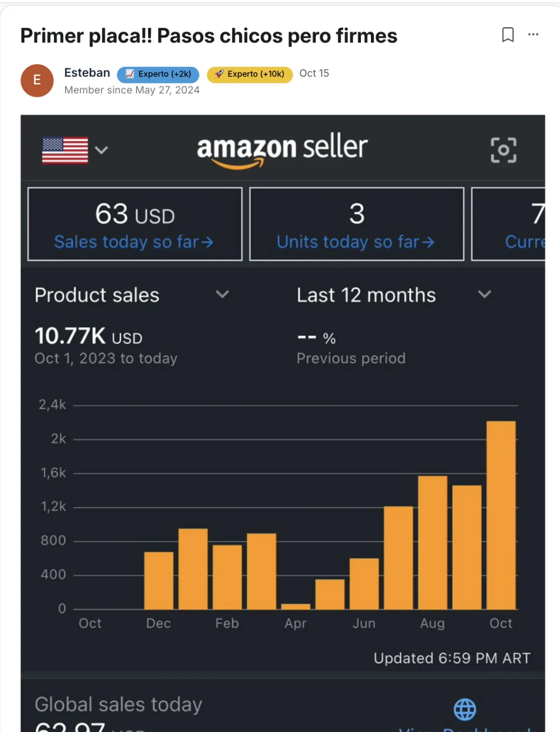Image resolution: width=560 pixels, height=732 pixels.
Task: Open the Sales today so far card
Action: (135, 224)
